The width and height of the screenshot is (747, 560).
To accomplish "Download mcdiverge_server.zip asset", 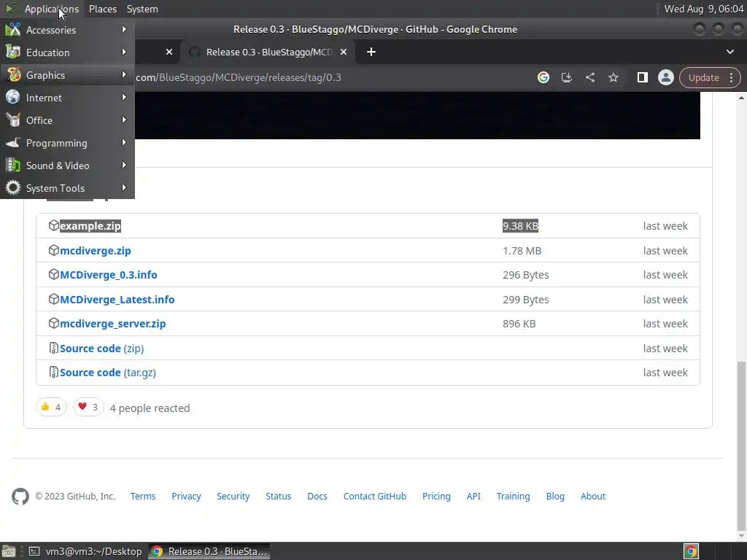I will tap(113, 324).
